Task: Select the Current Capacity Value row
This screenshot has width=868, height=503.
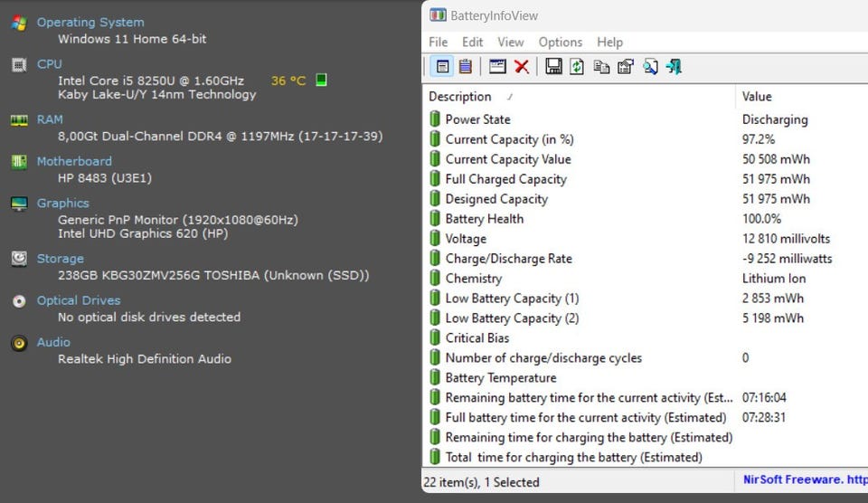Action: click(646, 159)
